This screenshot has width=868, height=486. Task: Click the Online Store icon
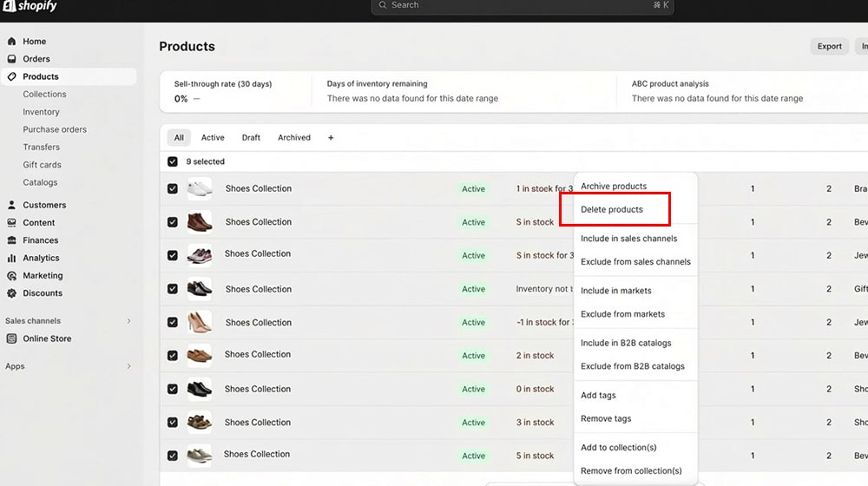[11, 338]
